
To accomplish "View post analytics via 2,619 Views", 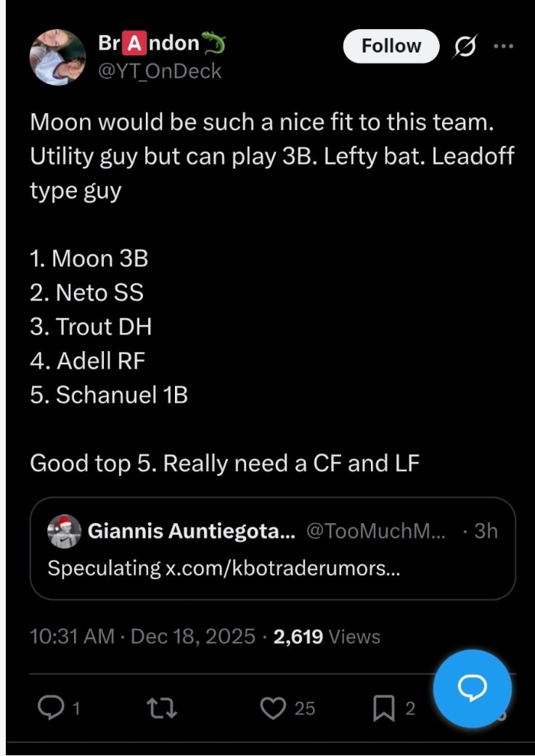I will click(x=327, y=637).
